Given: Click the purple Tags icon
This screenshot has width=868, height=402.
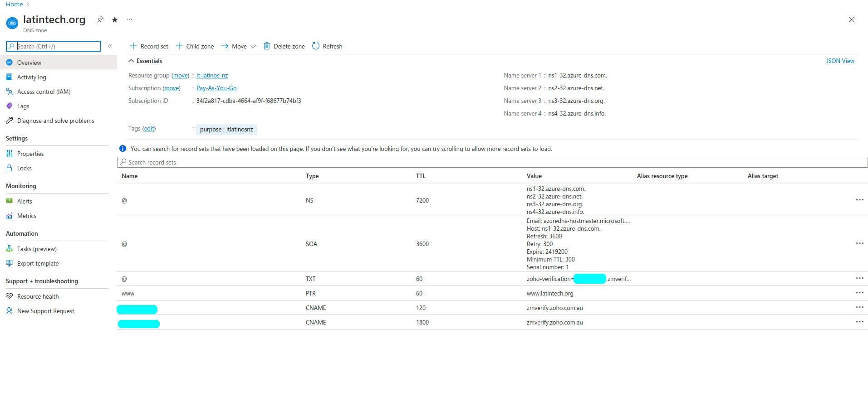Looking at the screenshot, I should pyautogui.click(x=9, y=106).
